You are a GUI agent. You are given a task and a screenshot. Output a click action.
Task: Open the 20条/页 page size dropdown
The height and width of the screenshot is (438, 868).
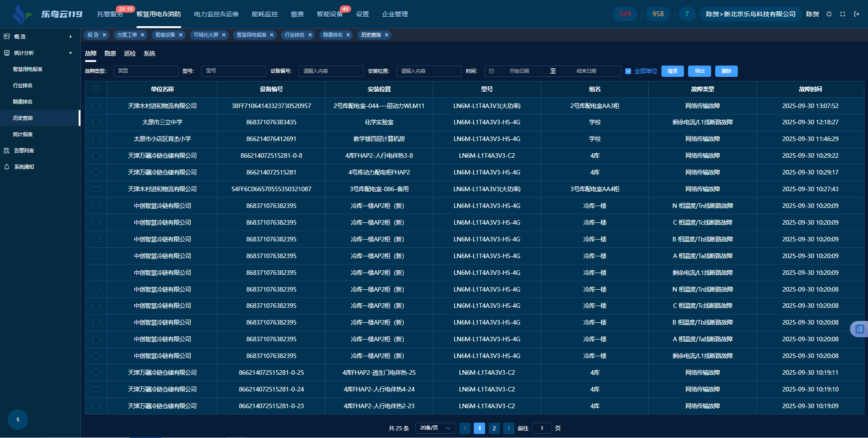pos(435,428)
